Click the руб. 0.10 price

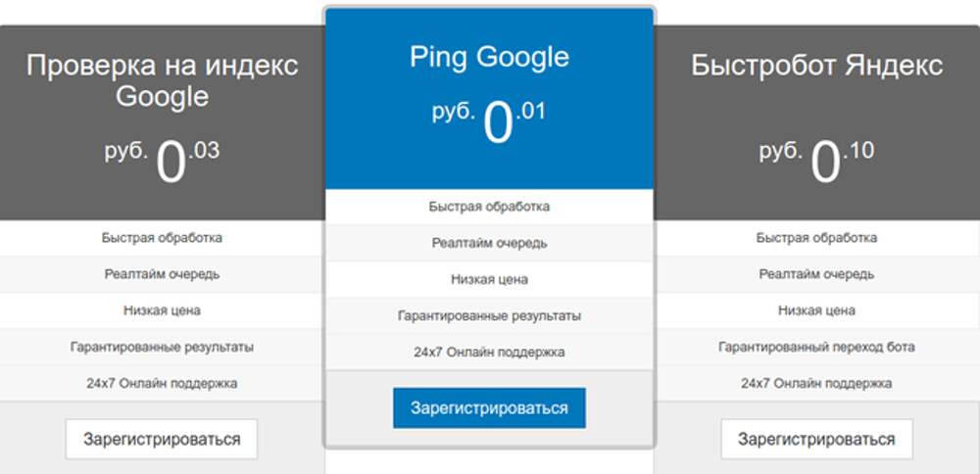(816, 162)
